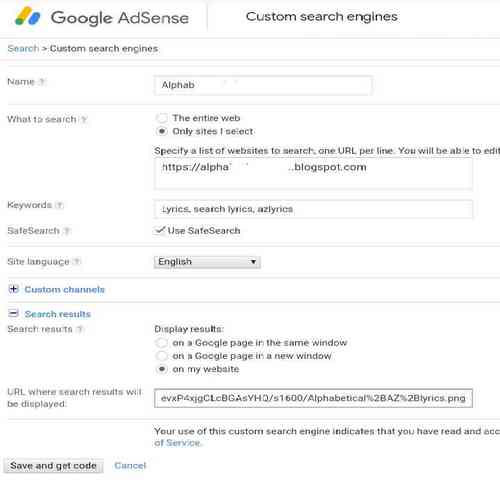This screenshot has height=500, width=500.
Task: Choose 'on my website' display option
Action: pyautogui.click(x=162, y=369)
